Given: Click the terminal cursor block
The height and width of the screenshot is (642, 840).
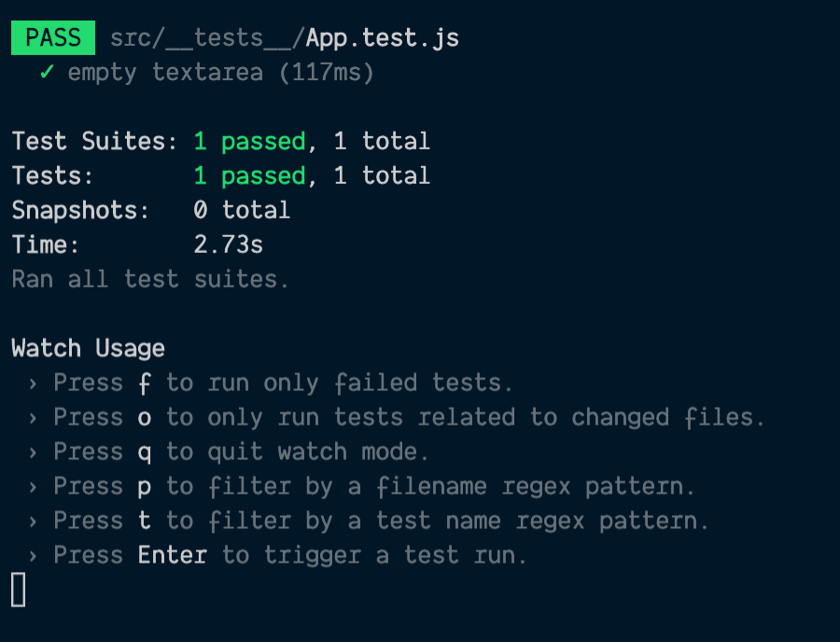Looking at the screenshot, I should point(19,589).
